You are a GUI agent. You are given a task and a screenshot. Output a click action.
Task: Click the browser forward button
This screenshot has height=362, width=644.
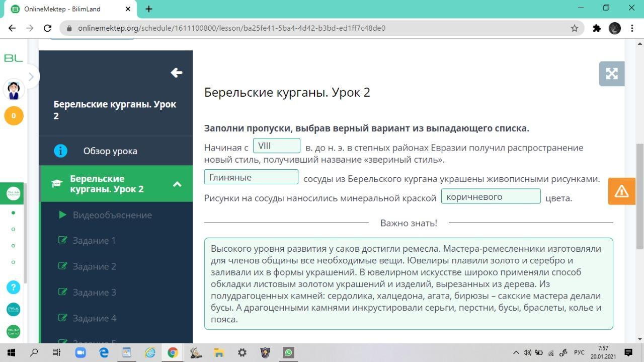pos(30,28)
